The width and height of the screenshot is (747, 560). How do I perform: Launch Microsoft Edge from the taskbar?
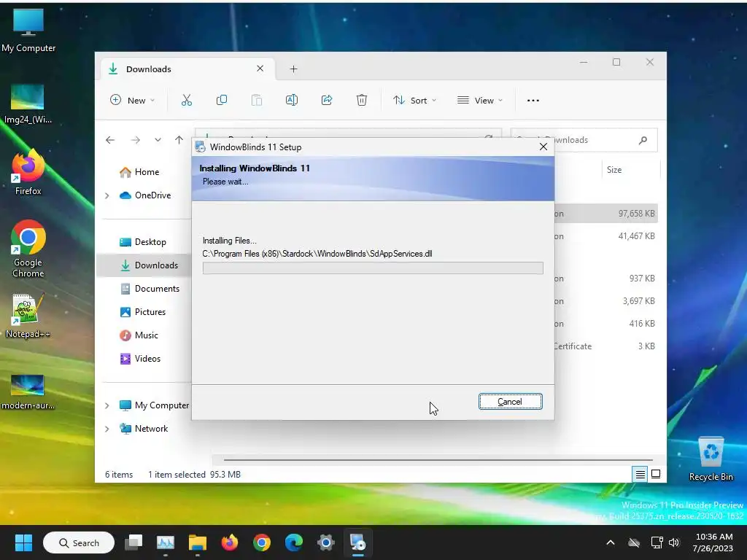pos(293,542)
